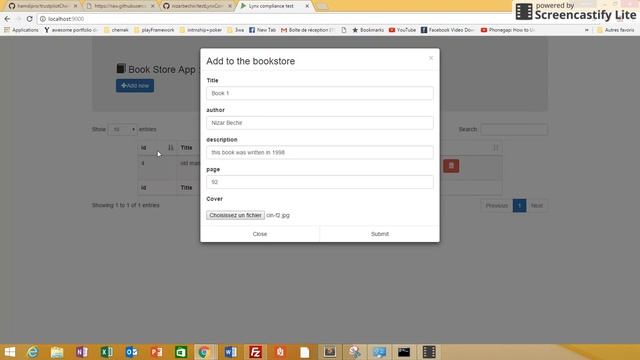This screenshot has width=640, height=360.
Task: Close the Add to the bookstore dialog with X
Action: pyautogui.click(x=431, y=58)
